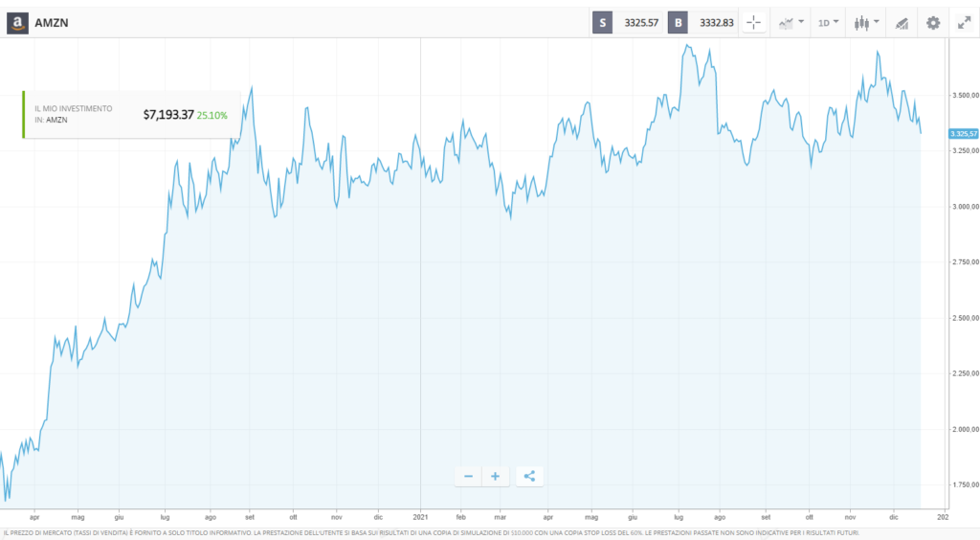Viewport: 980px width, 540px height.
Task: Open the compare chart dropdown
Action: pos(791,23)
